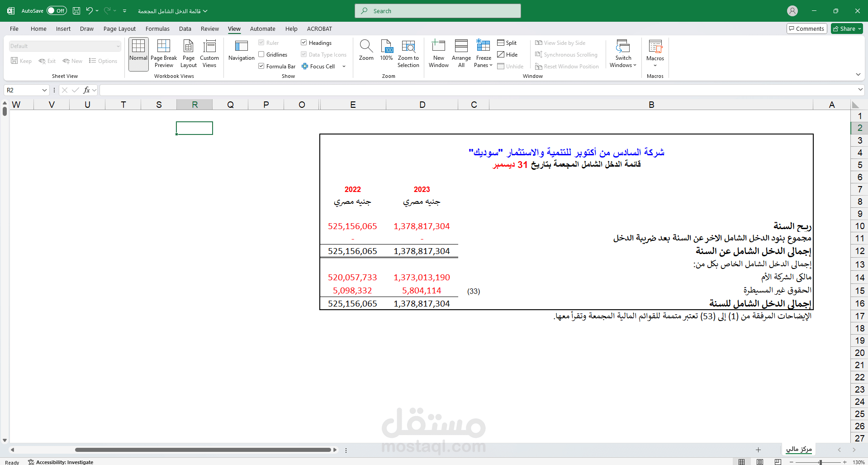The width and height of the screenshot is (868, 465).
Task: Toggle the Headings checkbox
Action: coord(304,43)
